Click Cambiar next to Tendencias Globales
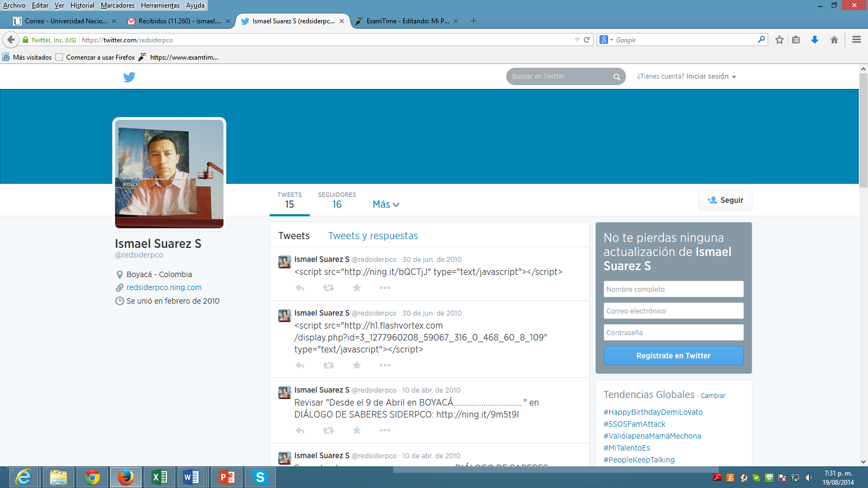Screen dimensions: 868x488 click(713, 396)
